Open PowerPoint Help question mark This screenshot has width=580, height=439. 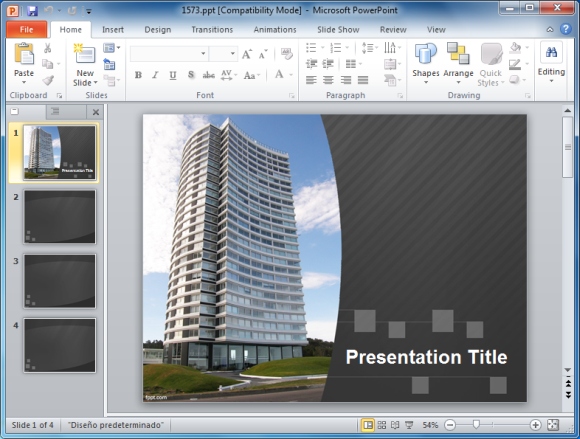[x=566, y=29]
